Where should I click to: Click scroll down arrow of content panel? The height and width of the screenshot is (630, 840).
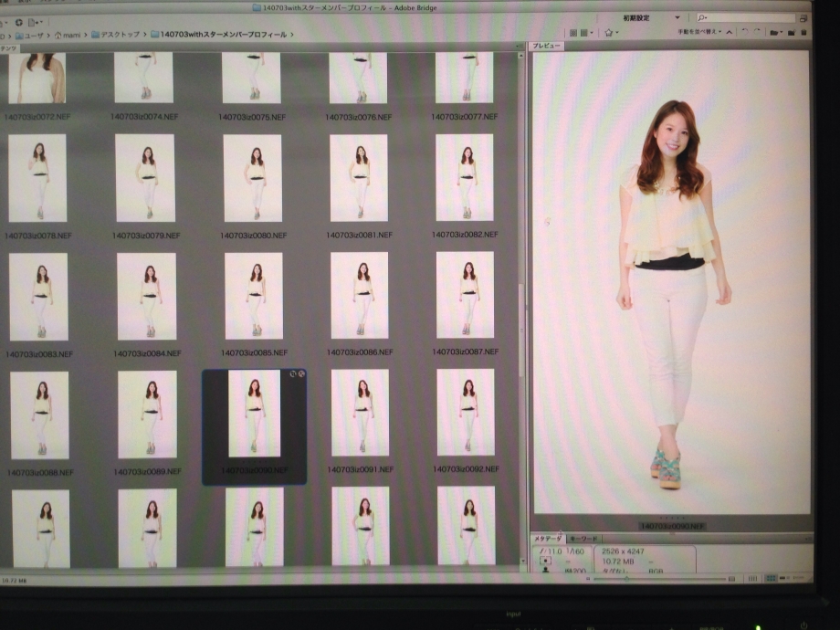tap(523, 562)
